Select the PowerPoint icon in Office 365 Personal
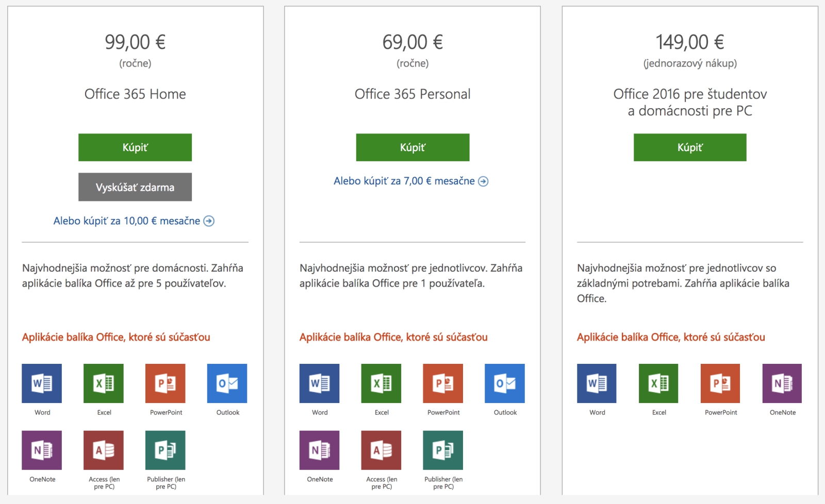This screenshot has height=504, width=825. (x=443, y=383)
